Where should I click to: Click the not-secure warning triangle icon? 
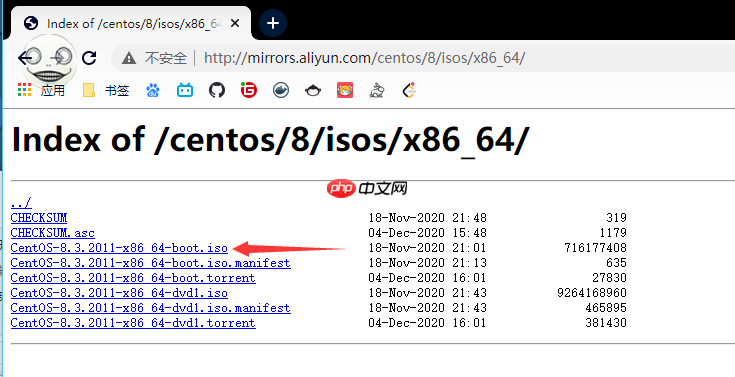click(128, 58)
